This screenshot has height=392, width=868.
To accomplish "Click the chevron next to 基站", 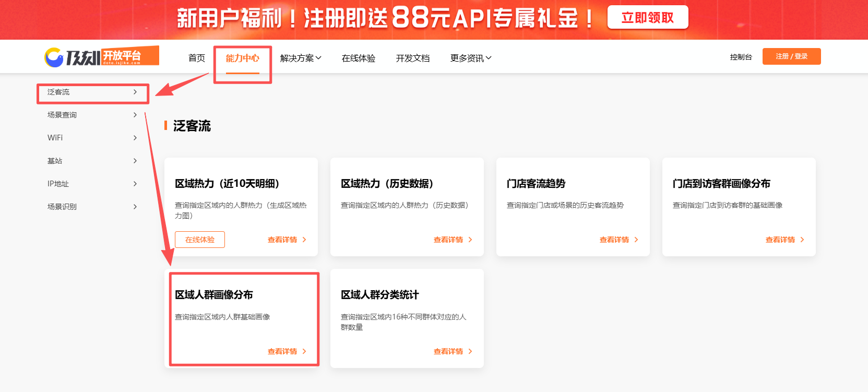I will click(x=135, y=161).
